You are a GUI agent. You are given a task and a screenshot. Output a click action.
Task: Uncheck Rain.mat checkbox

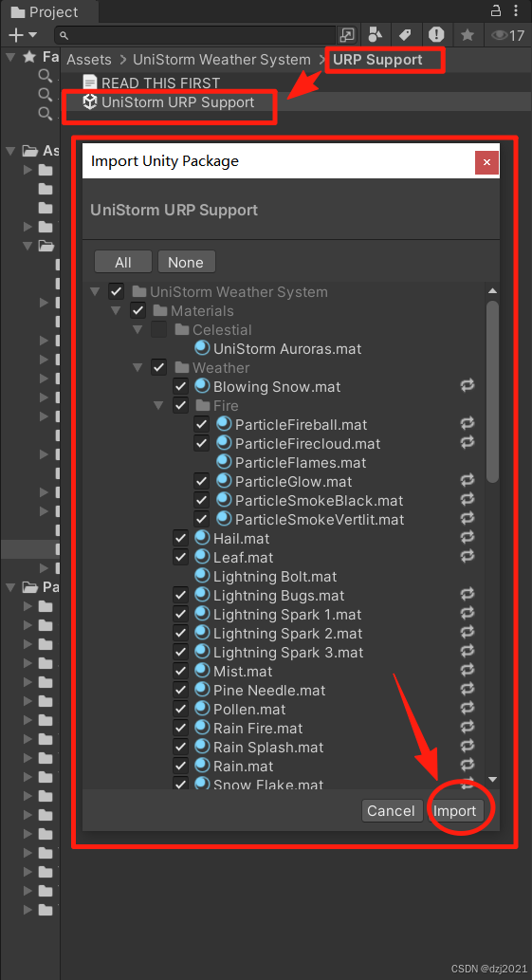pyautogui.click(x=180, y=767)
